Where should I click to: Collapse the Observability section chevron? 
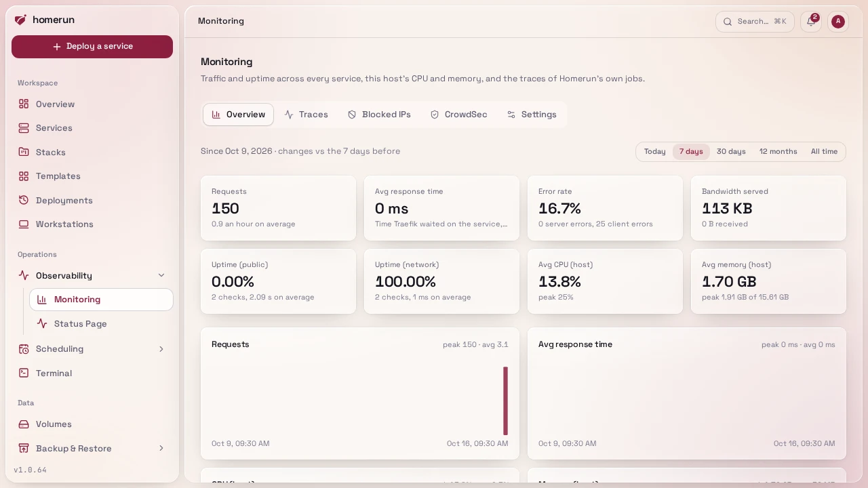pos(161,275)
